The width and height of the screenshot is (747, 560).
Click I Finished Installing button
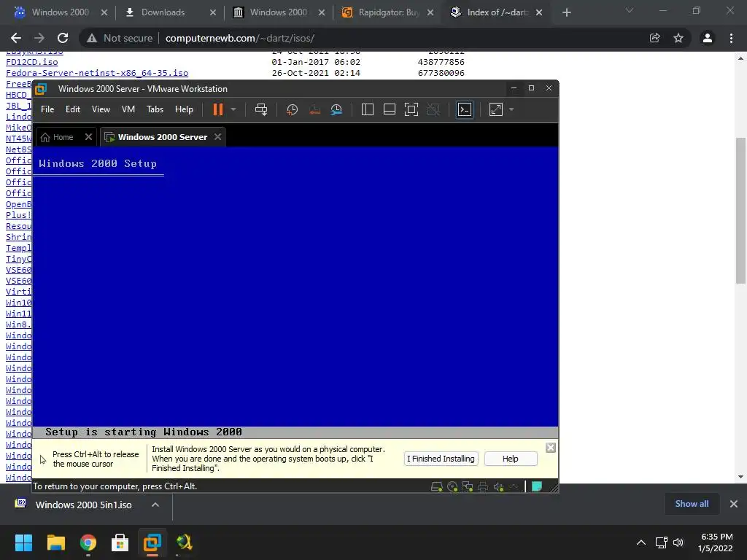click(441, 459)
